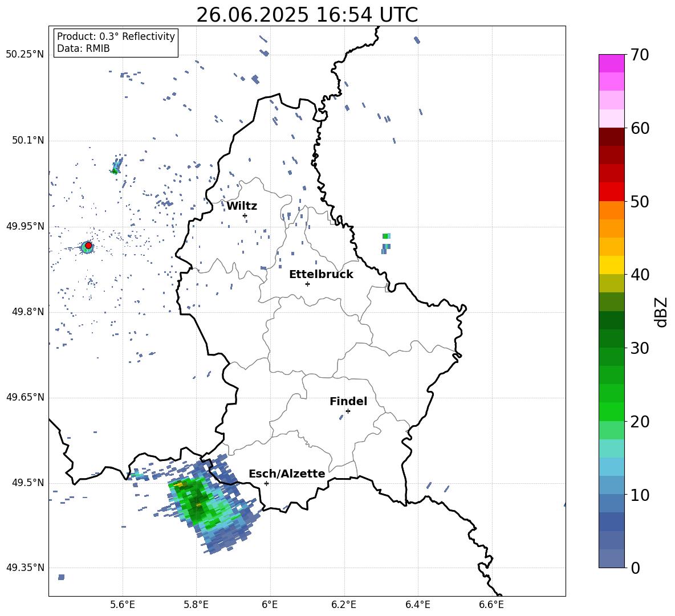The width and height of the screenshot is (675, 616).
Task: Click the 49.65°N latitude tick label
Action: coord(25,397)
